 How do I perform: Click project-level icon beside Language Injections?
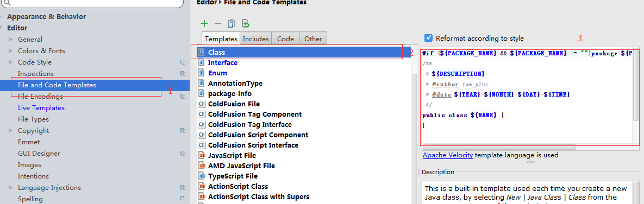[183, 188]
